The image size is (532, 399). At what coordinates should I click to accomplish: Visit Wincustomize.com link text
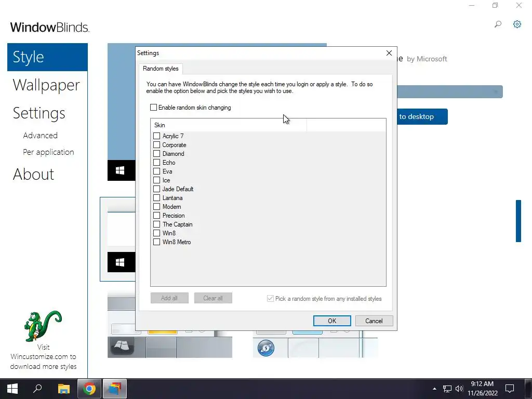43,356
